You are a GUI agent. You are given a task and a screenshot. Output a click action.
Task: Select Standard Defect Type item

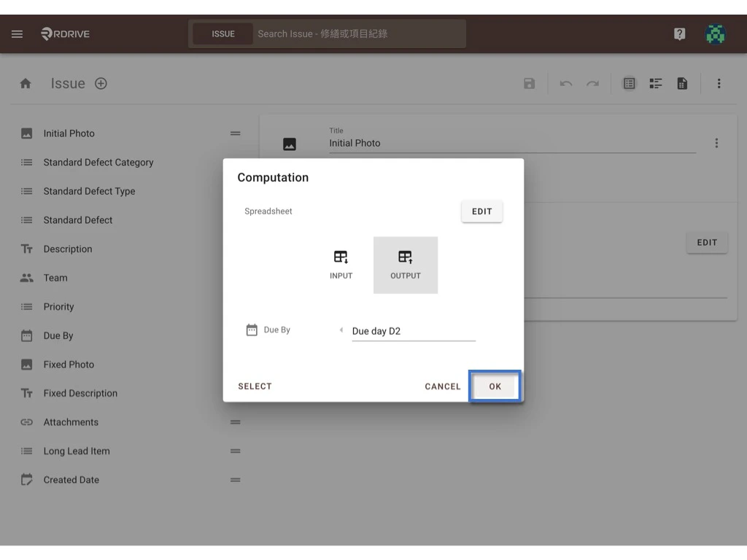90,192
